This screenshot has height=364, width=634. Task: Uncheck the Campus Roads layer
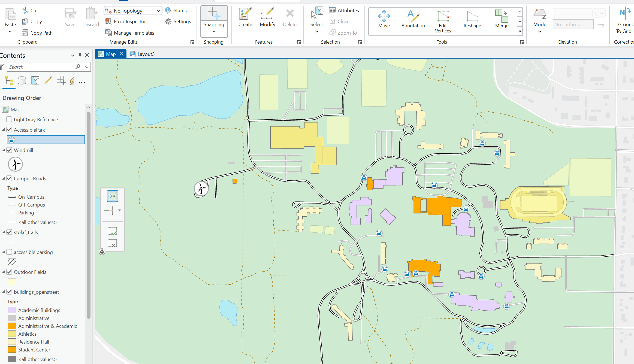coord(9,178)
